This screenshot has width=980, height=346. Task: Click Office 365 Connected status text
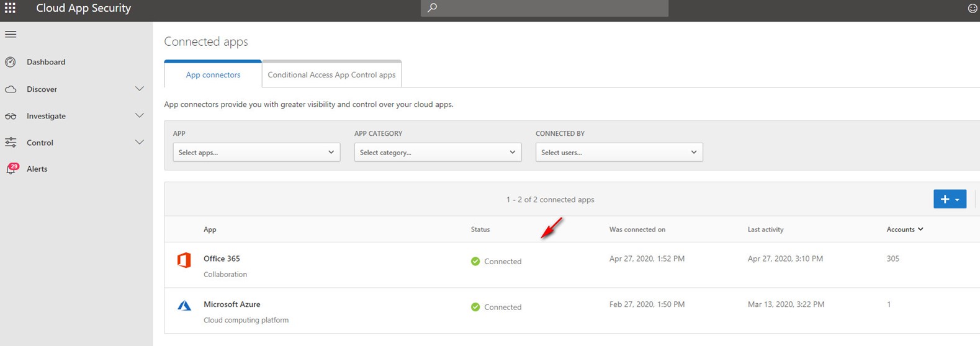[503, 262]
